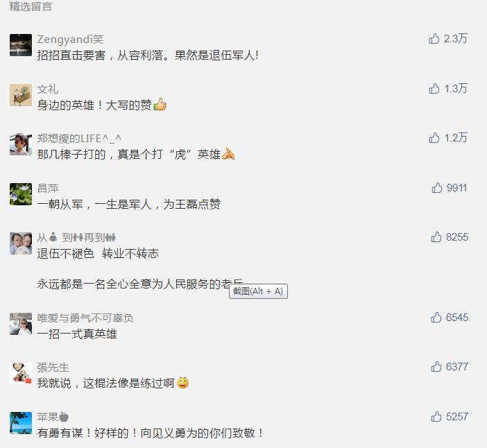
Task: Select username 唯爱与勇气不可辜负
Action: [x=85, y=318]
